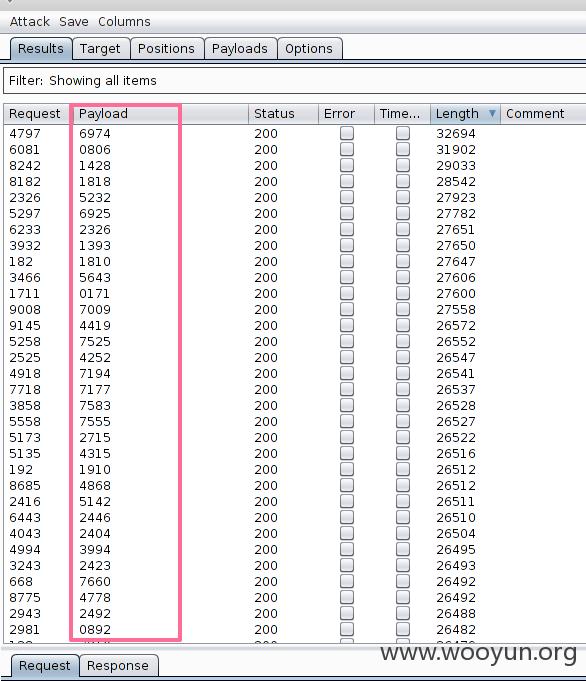Select request number 192

tap(21, 469)
